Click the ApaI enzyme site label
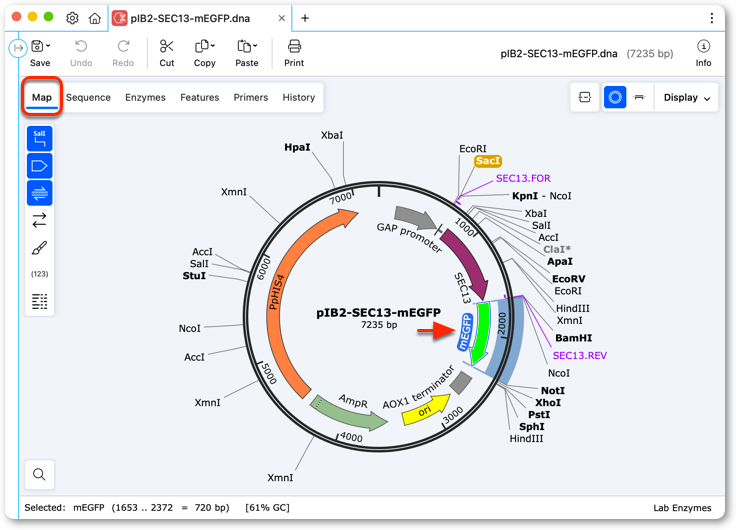Image resolution: width=736 pixels, height=530 pixels. pyautogui.click(x=560, y=261)
